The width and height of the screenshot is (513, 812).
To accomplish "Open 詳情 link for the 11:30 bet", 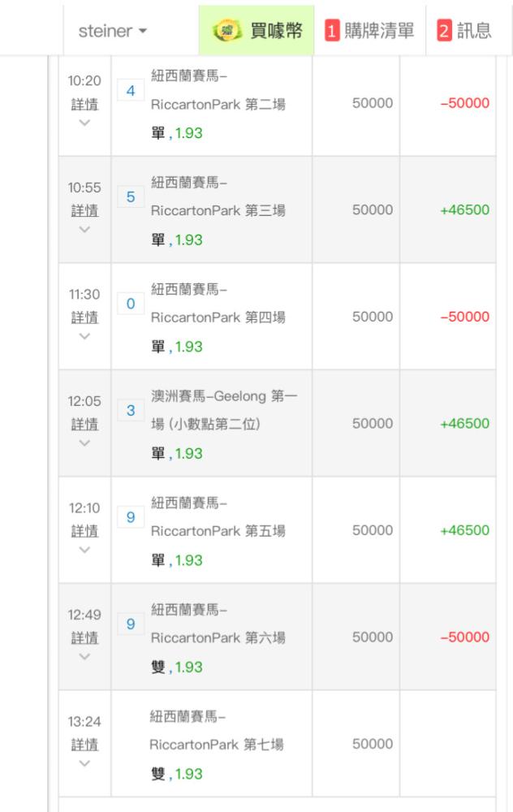I will 84,317.
